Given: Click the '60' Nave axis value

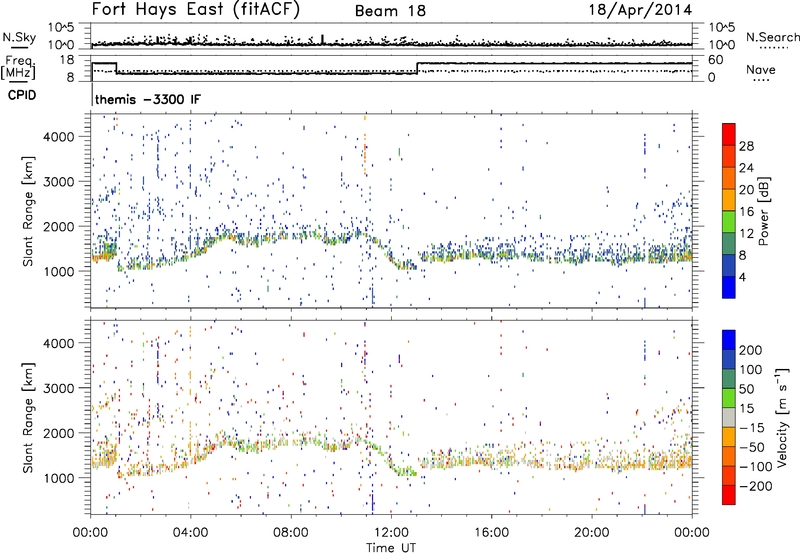Looking at the screenshot, I should (x=716, y=60).
